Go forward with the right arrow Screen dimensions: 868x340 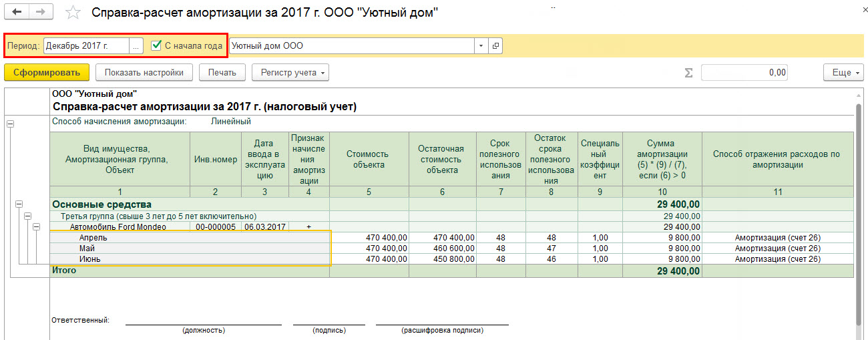(41, 13)
